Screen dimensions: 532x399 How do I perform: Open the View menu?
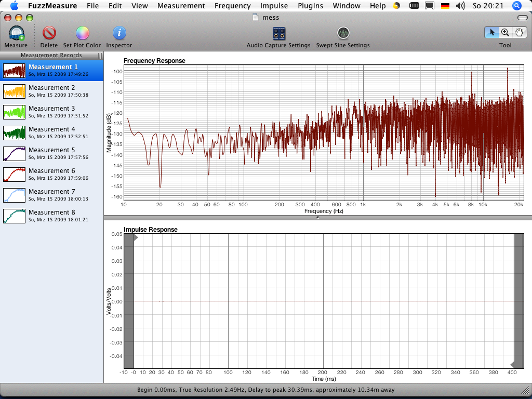139,6
